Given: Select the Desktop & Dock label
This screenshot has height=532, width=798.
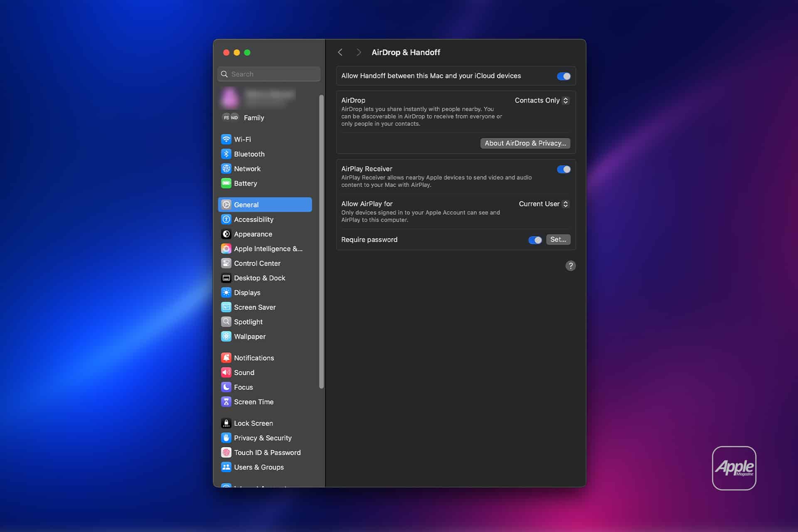Looking at the screenshot, I should [x=259, y=278].
